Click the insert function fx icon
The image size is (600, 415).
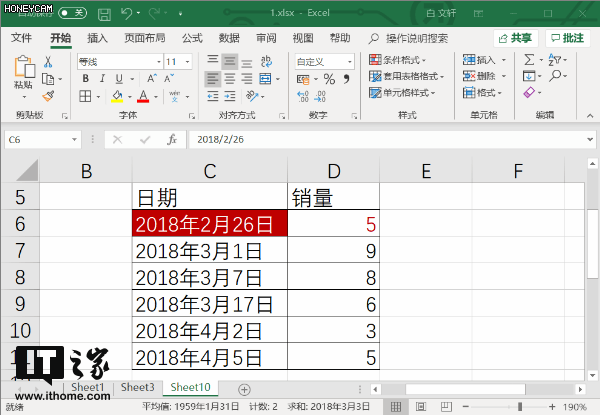coord(172,140)
